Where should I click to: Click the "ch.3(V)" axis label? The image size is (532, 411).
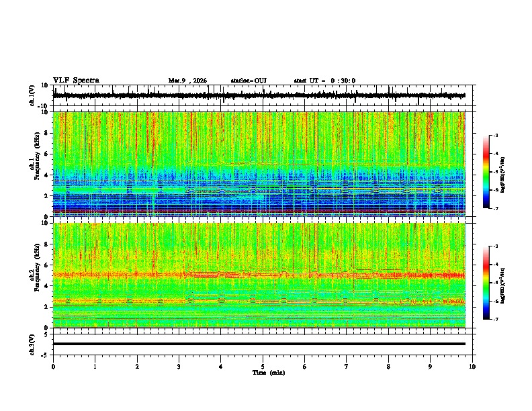(x=32, y=345)
